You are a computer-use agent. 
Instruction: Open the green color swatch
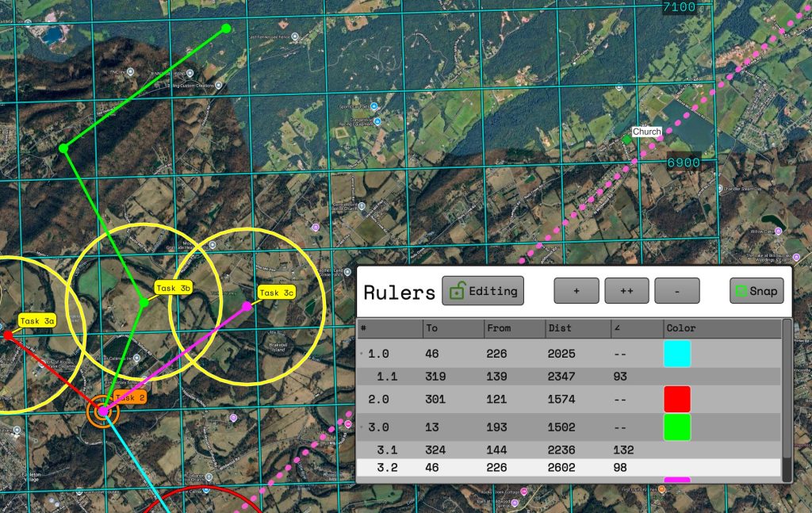(x=677, y=427)
